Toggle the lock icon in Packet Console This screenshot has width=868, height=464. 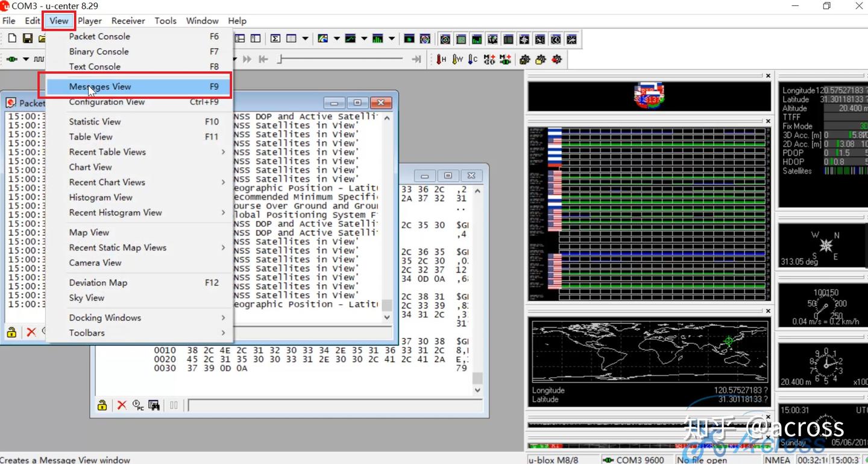tap(11, 332)
